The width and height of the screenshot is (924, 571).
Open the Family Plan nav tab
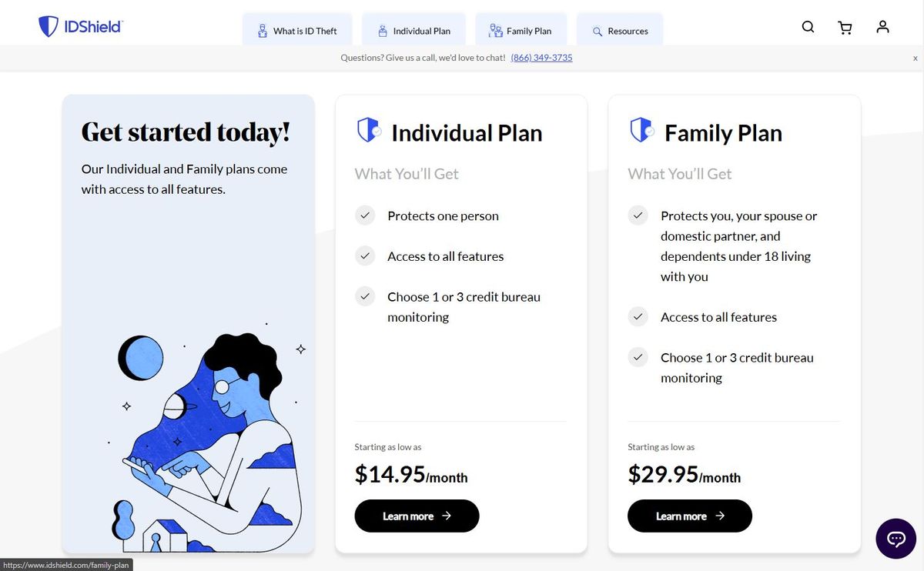521,31
